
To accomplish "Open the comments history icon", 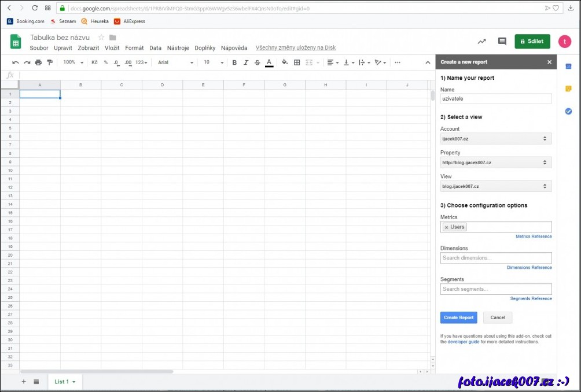I will click(502, 42).
